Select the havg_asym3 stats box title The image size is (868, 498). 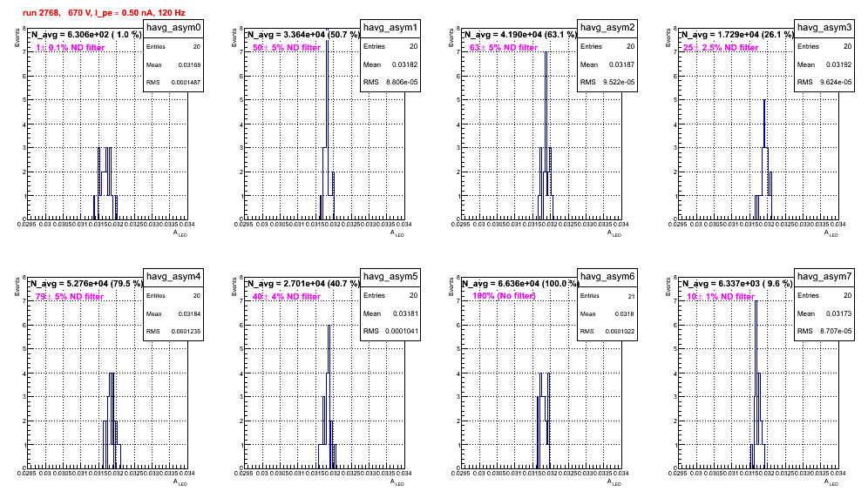[824, 28]
